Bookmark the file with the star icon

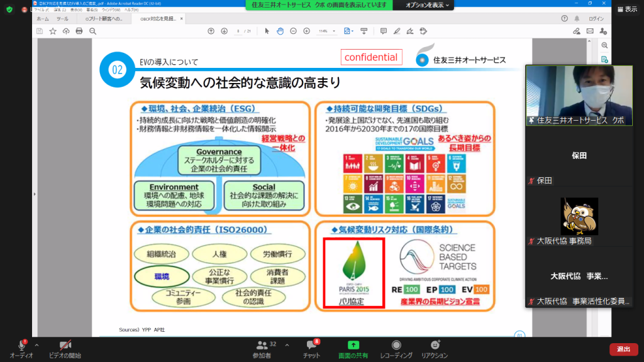[x=53, y=31]
